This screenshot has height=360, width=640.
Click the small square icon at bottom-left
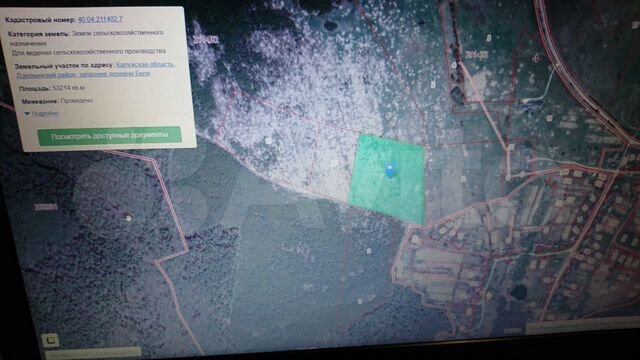[51, 340]
